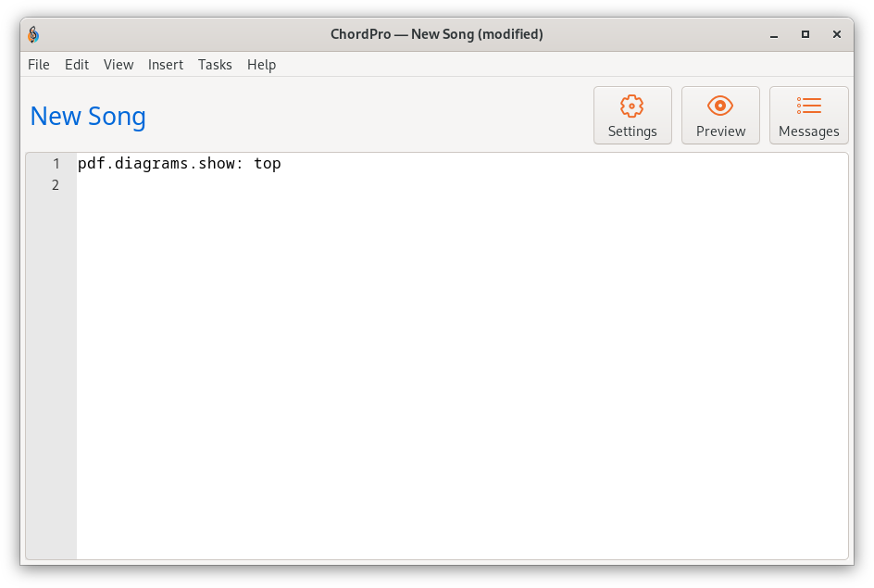Viewport: 874px width, 588px height.
Task: Click the Messages button label
Action: 808,131
